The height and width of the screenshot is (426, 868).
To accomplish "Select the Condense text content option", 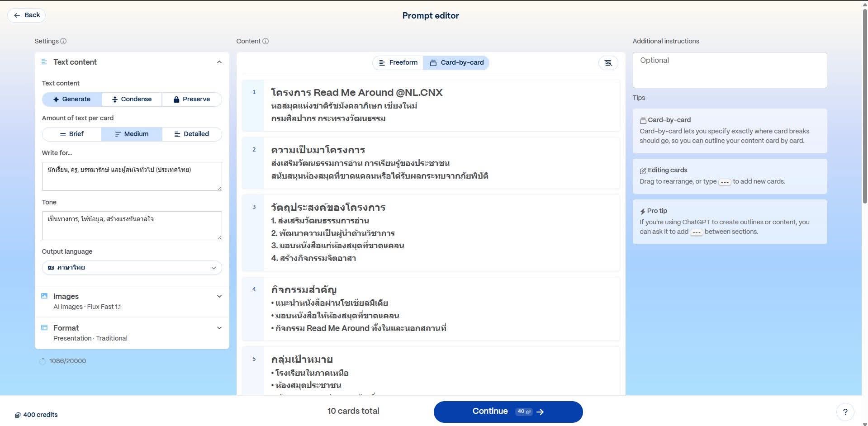I will [x=132, y=99].
